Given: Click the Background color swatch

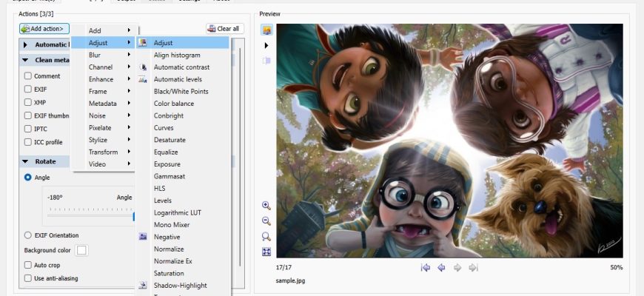Looking at the screenshot, I should tap(81, 250).
